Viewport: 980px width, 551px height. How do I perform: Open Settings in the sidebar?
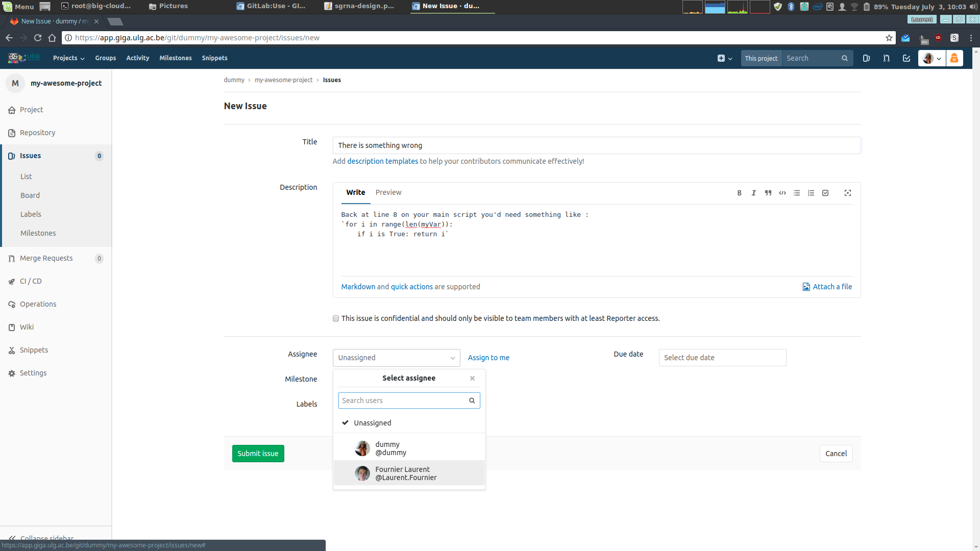pyautogui.click(x=33, y=373)
